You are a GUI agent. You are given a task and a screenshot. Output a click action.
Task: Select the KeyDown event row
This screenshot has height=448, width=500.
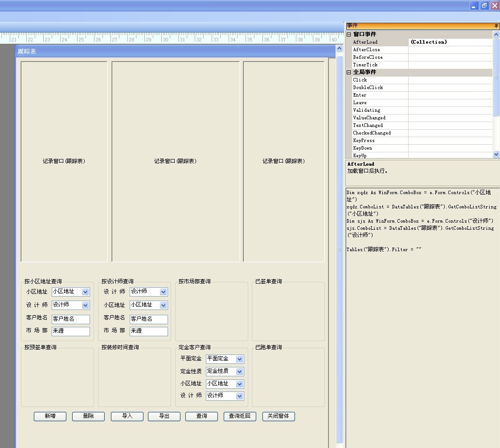pyautogui.click(x=422, y=148)
